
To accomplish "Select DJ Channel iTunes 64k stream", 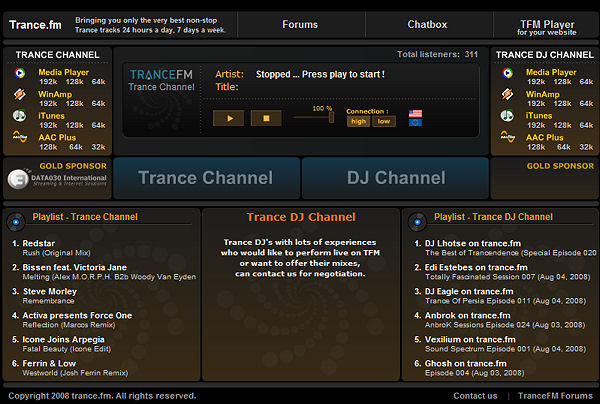I will click(586, 125).
